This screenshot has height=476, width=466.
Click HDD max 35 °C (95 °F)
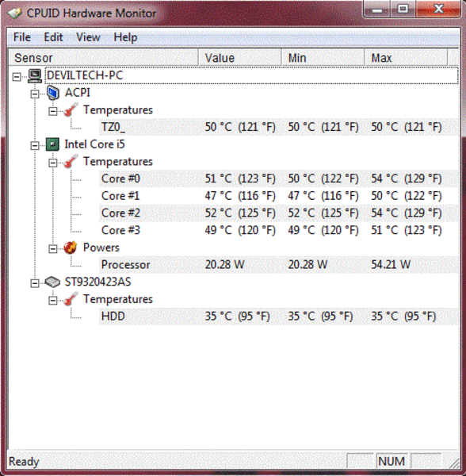(x=403, y=316)
